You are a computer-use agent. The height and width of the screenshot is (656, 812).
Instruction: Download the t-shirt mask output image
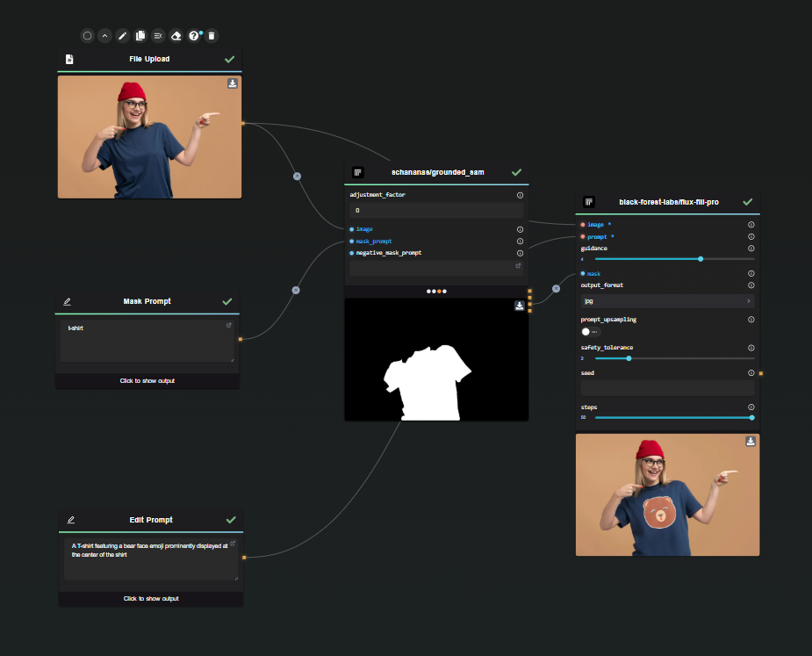tap(520, 306)
